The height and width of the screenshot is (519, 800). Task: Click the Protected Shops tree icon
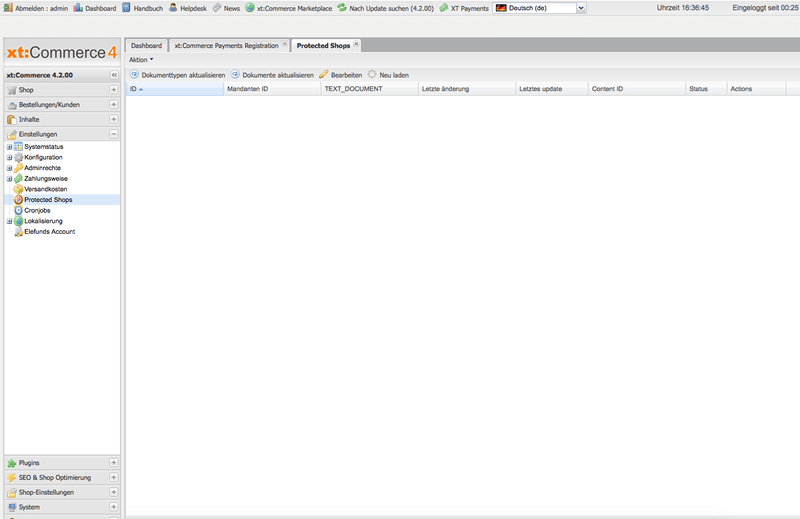(18, 200)
